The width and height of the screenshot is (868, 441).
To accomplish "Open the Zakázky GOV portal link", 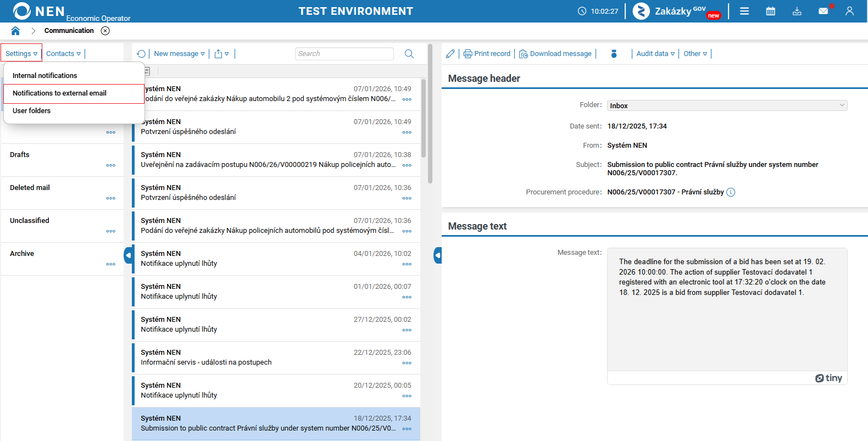I will 677,11.
